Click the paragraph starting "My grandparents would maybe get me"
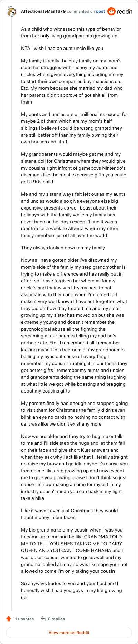This screenshot has width=138, height=644. [x=73, y=168]
